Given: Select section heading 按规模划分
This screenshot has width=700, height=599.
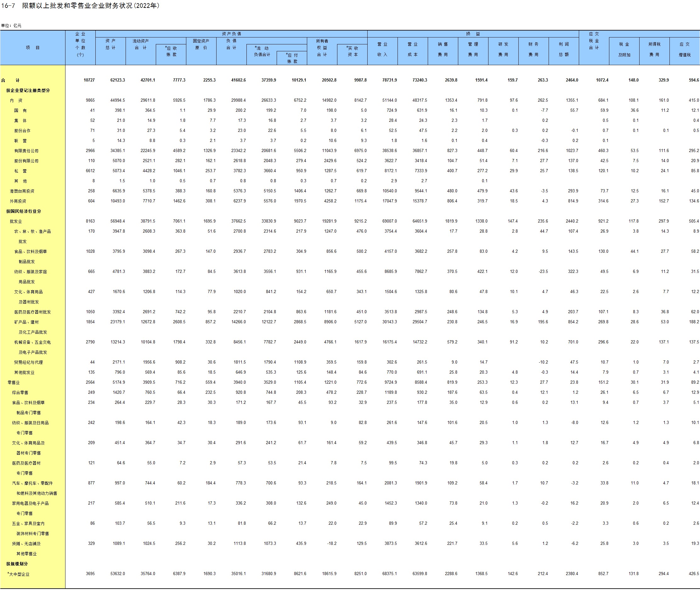Looking at the screenshot, I should [17, 564].
